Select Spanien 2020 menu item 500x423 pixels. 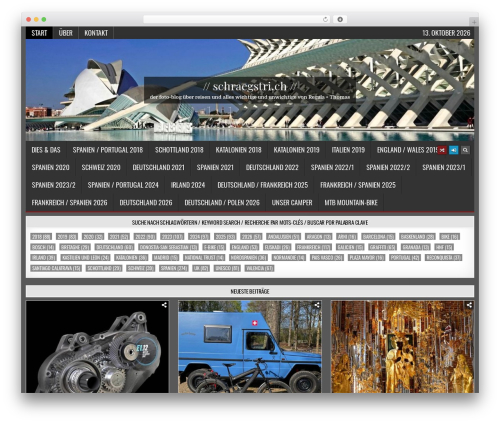click(50, 167)
